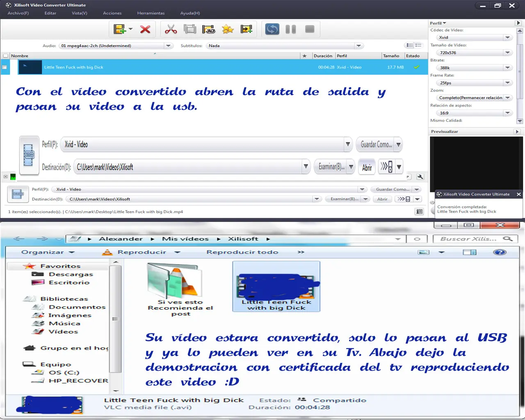Select Documentos under Bibliotecas
Viewport: 525px width, 420px height.
(77, 307)
